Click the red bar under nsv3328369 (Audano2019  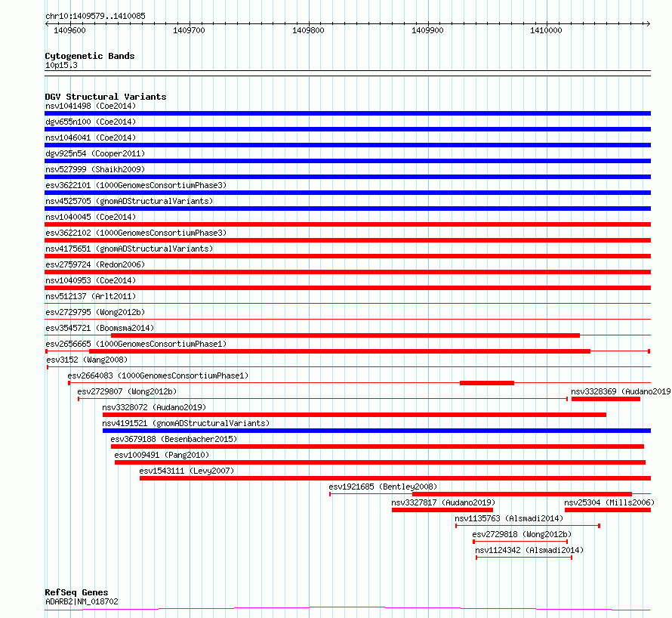point(606,399)
